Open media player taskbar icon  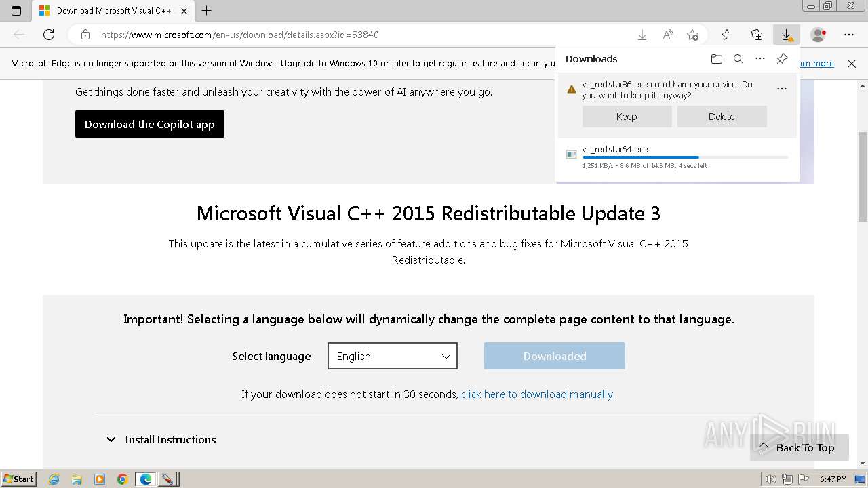pyautogui.click(x=100, y=479)
